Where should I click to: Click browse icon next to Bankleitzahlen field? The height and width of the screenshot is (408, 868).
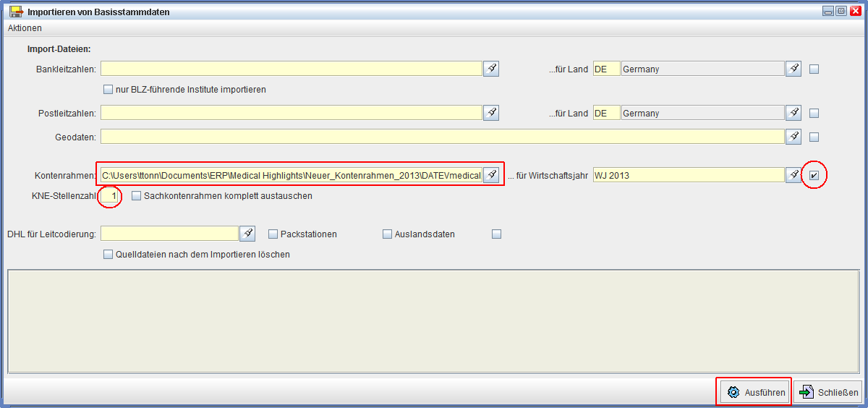[491, 69]
